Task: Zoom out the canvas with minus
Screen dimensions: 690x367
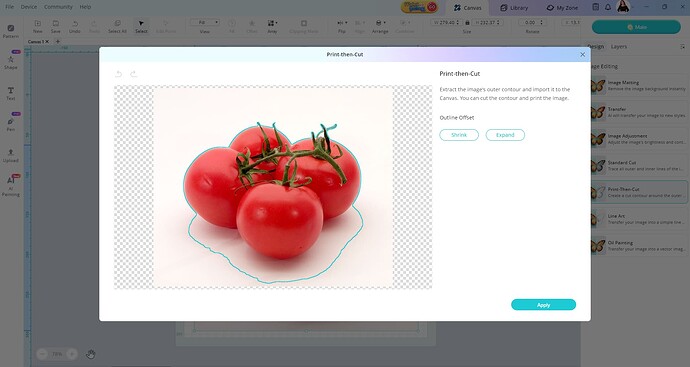Action: click(x=42, y=354)
